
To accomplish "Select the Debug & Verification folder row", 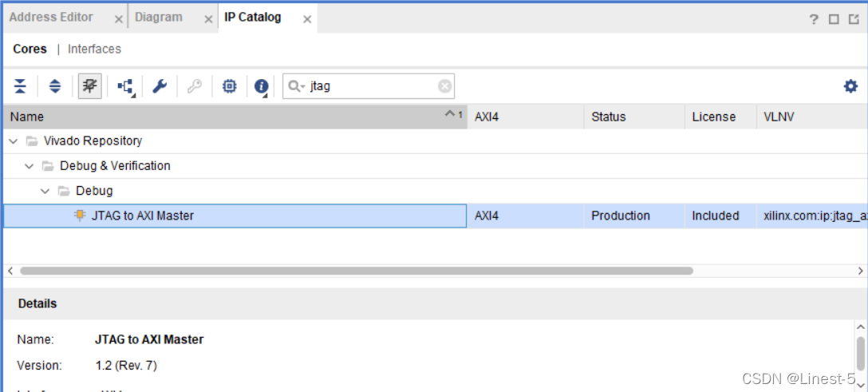I will 435,166.
